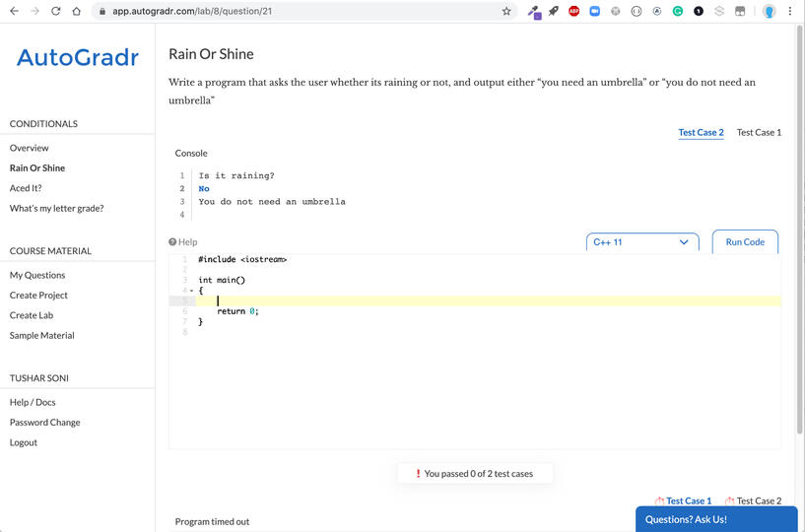Open the gray window-grid extension icon

[740, 11]
